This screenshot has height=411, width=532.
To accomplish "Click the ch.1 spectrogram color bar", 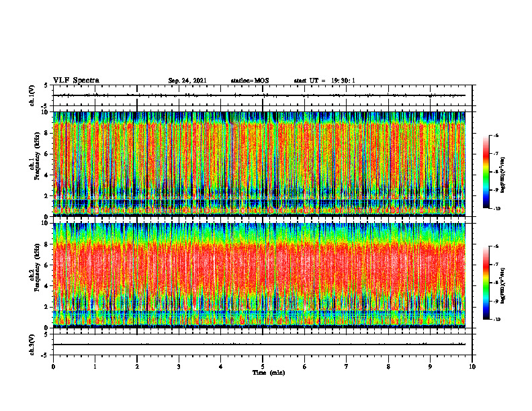I will 486,172.
